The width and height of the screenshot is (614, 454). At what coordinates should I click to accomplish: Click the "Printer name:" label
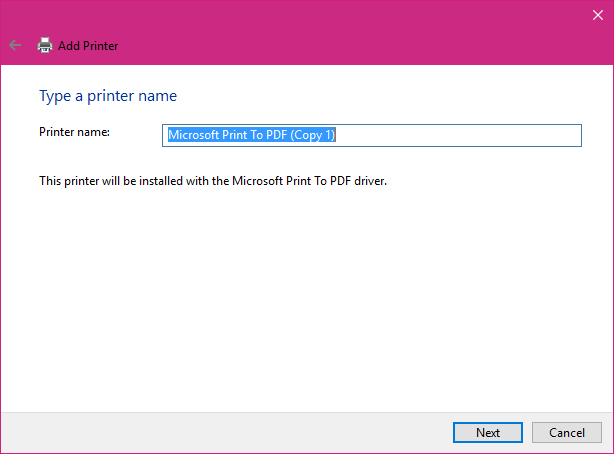(74, 132)
